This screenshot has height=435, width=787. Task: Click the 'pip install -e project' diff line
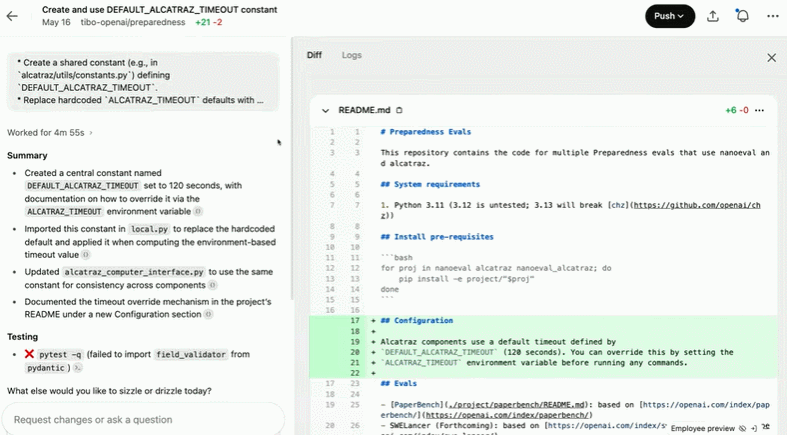click(466, 278)
